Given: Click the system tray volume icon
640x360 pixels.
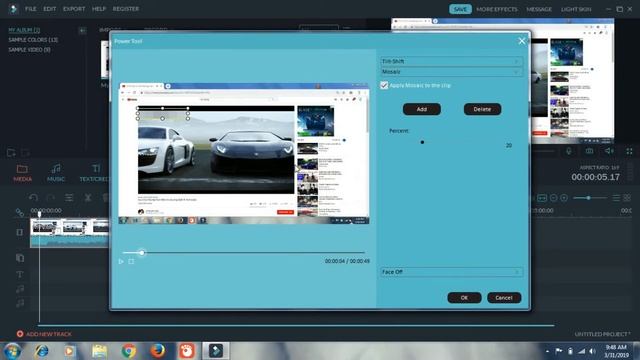Looking at the screenshot, I should tap(592, 351).
